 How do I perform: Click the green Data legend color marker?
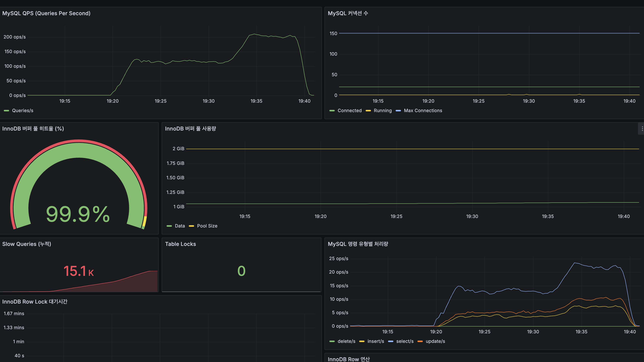pos(169,226)
